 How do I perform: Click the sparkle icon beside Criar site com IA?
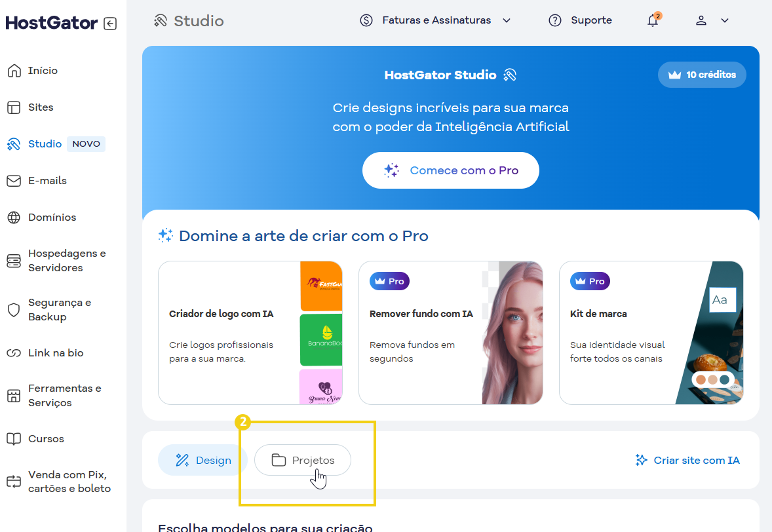point(641,460)
